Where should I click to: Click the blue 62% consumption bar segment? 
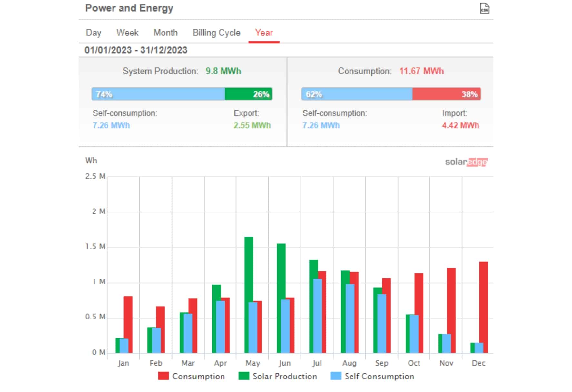click(357, 94)
